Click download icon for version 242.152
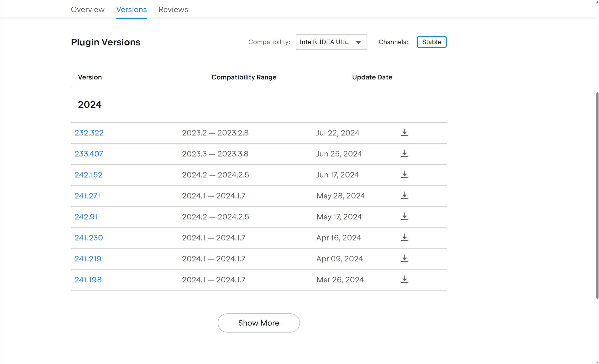This screenshot has width=599, height=364. click(405, 174)
